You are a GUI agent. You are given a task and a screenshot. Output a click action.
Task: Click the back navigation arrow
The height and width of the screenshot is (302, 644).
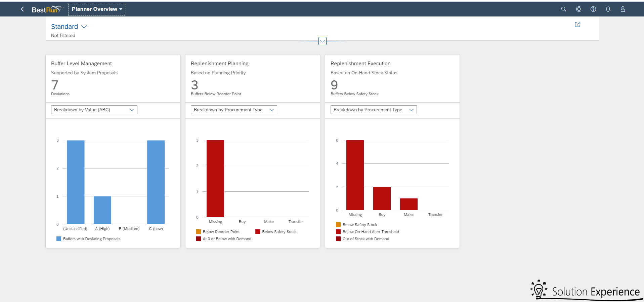tap(22, 9)
